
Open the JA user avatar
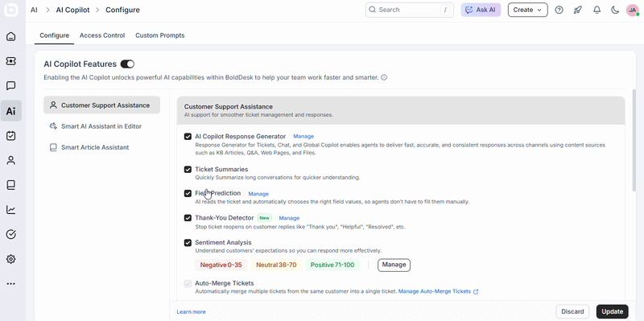(633, 10)
